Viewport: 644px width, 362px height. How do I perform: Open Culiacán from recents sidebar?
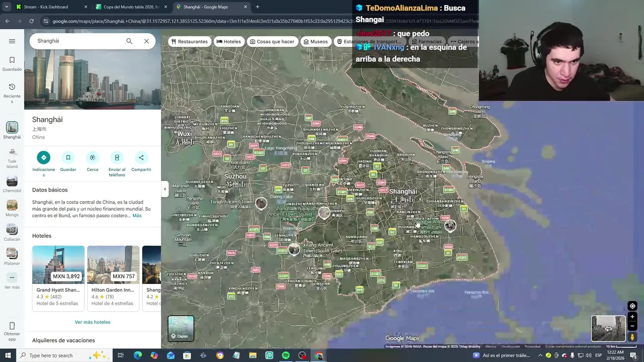[12, 232]
